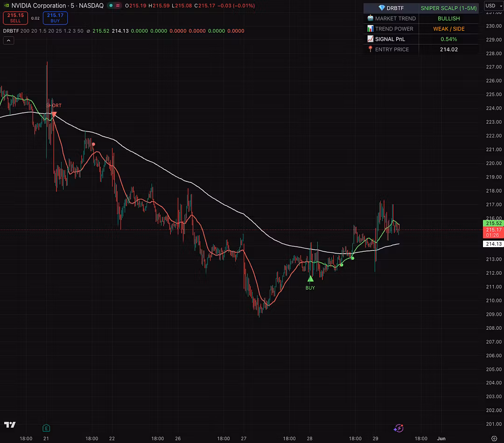Click the TradingView logo

[10, 425]
